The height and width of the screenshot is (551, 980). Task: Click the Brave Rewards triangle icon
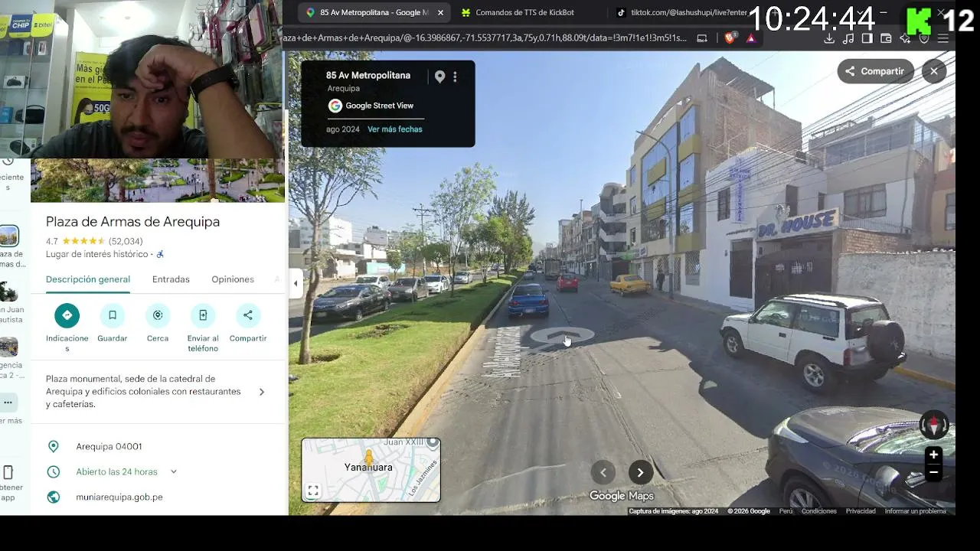click(751, 38)
